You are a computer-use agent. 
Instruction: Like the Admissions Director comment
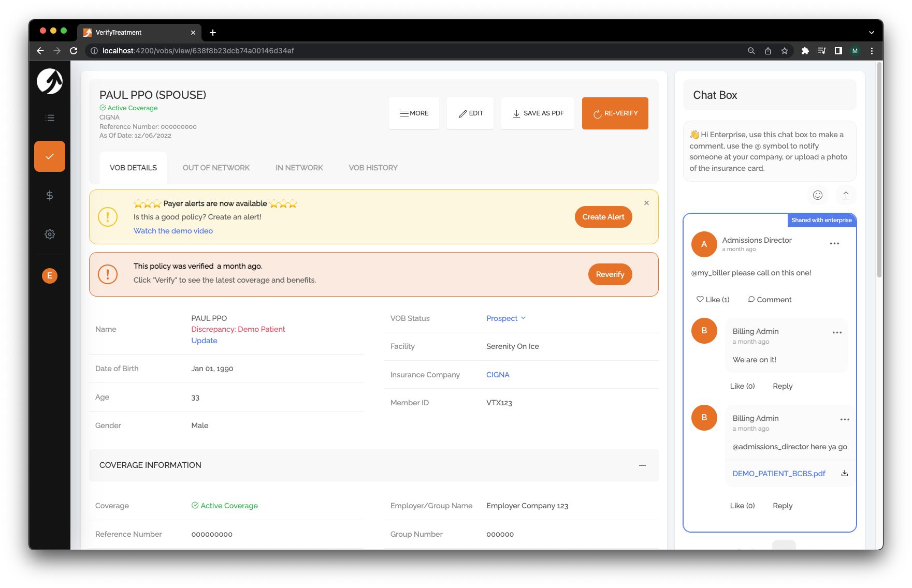tap(713, 299)
